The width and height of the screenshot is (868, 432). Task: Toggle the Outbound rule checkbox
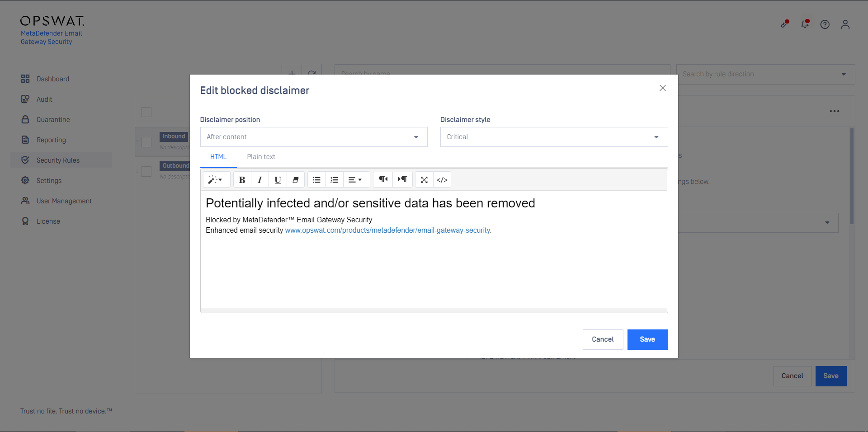point(146,171)
